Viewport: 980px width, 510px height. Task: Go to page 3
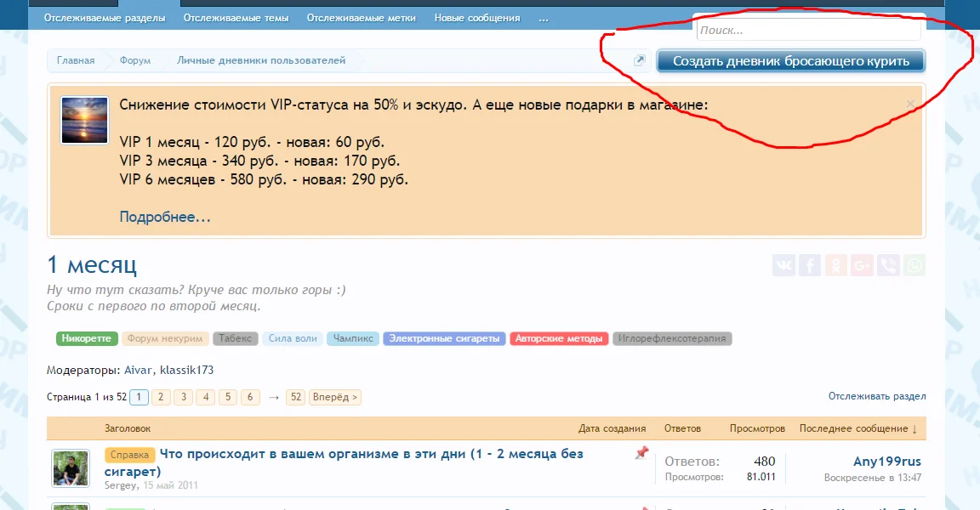tap(183, 397)
